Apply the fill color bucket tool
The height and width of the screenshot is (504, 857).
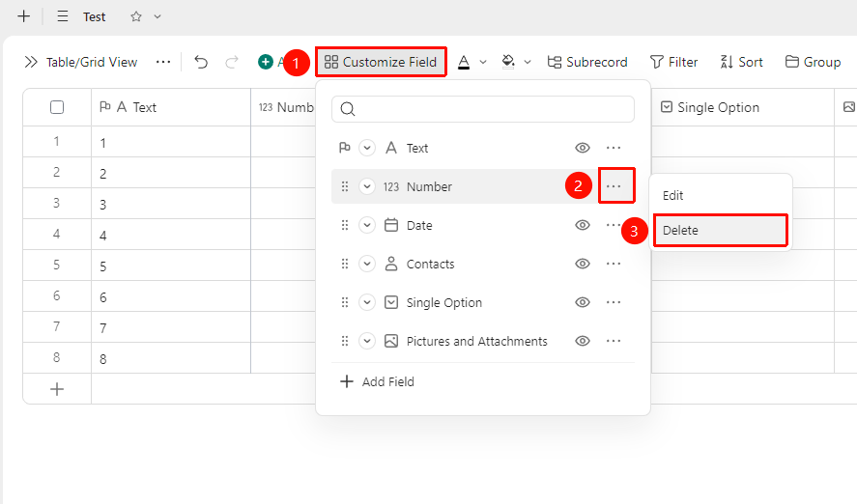[508, 62]
